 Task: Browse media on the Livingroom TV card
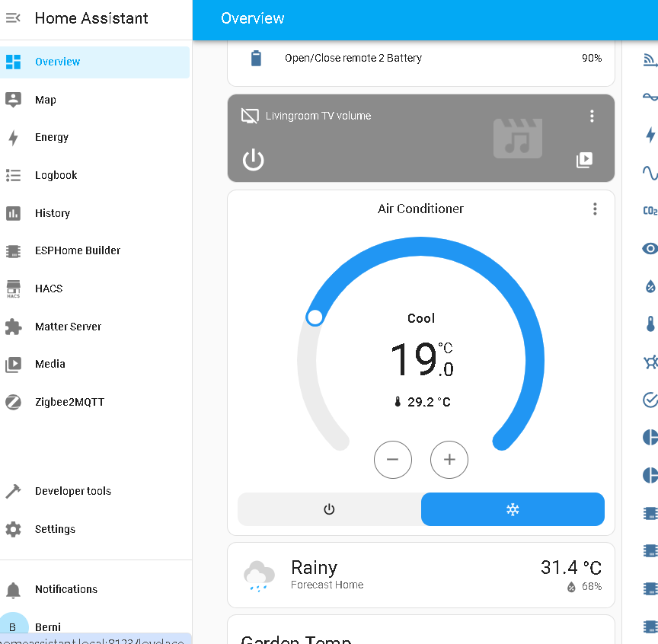click(x=584, y=160)
